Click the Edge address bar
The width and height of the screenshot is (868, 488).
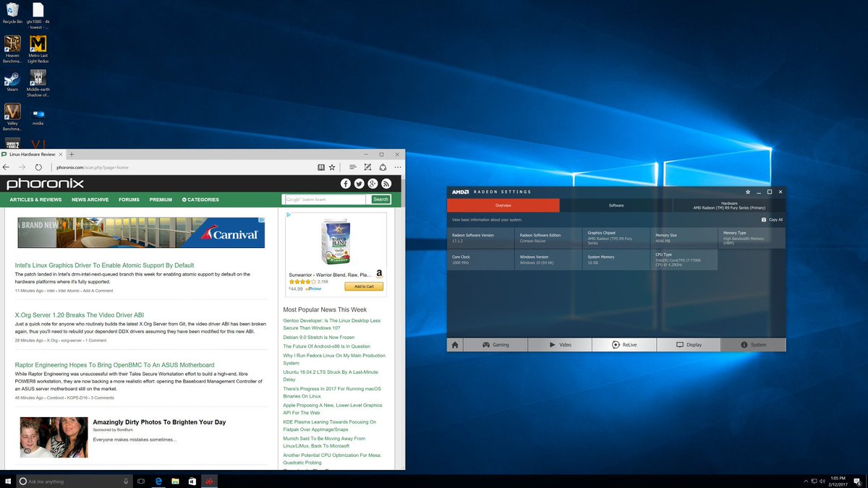[181, 167]
